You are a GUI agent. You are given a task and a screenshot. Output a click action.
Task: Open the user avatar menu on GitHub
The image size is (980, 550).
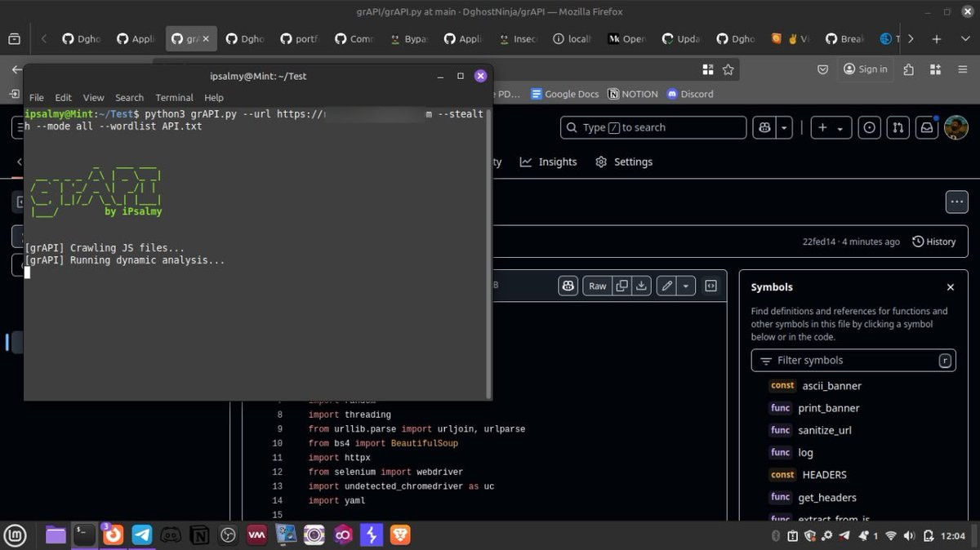956,127
